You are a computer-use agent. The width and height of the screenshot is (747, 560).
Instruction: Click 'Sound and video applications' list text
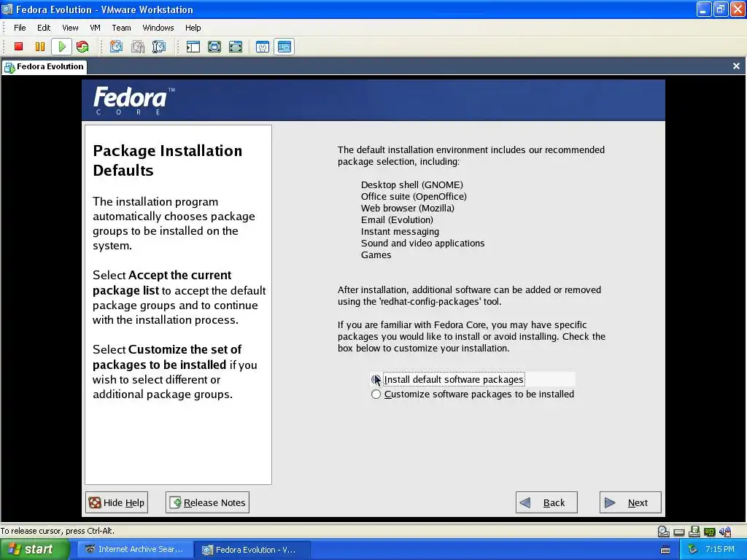(x=422, y=244)
